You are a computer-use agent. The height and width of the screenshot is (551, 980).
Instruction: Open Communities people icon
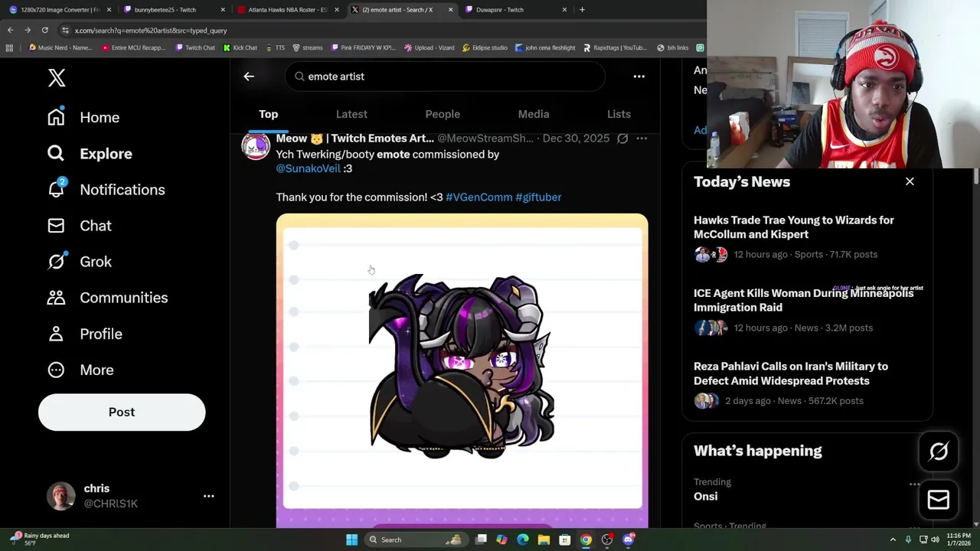tap(56, 298)
